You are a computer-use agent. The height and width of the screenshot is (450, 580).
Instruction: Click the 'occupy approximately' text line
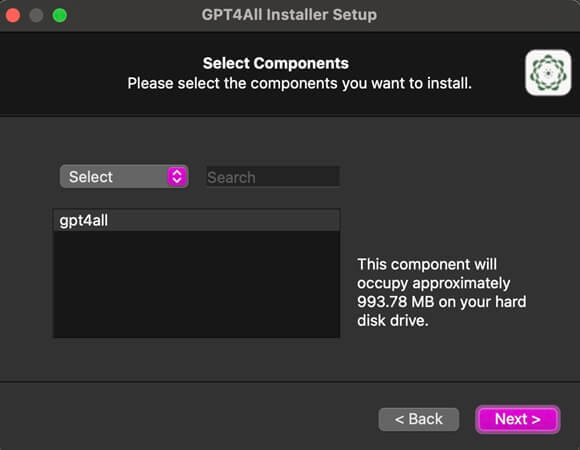pyautogui.click(x=434, y=283)
